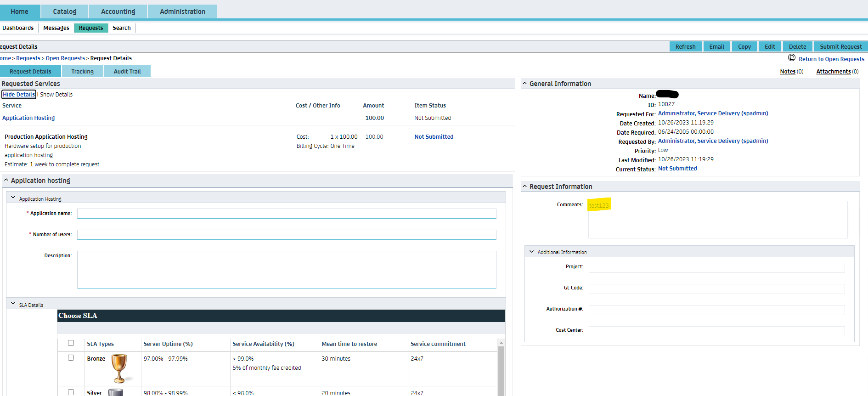This screenshot has height=396, width=868.
Task: Click the Refresh button
Action: [x=685, y=46]
